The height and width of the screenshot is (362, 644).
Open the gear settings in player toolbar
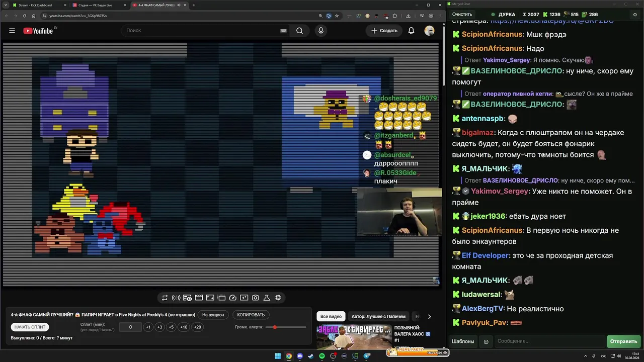tap(278, 298)
